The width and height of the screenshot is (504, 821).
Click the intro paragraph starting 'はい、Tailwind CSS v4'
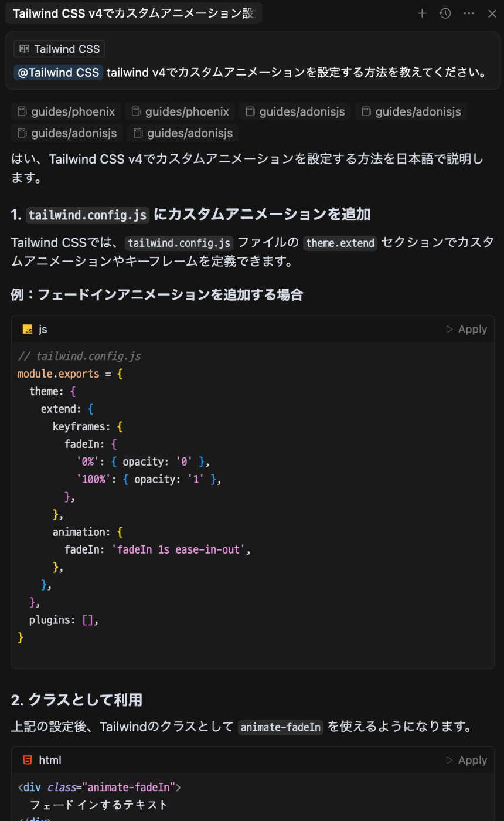coord(247,168)
